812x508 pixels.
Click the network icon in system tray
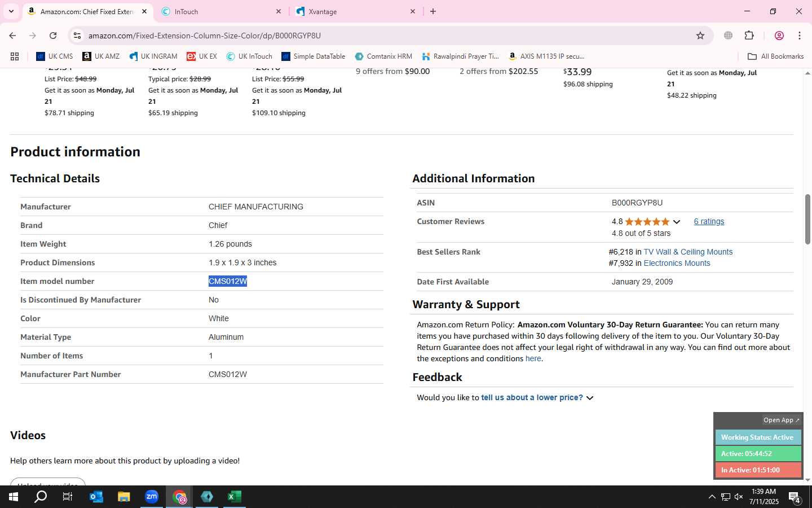pyautogui.click(x=726, y=497)
